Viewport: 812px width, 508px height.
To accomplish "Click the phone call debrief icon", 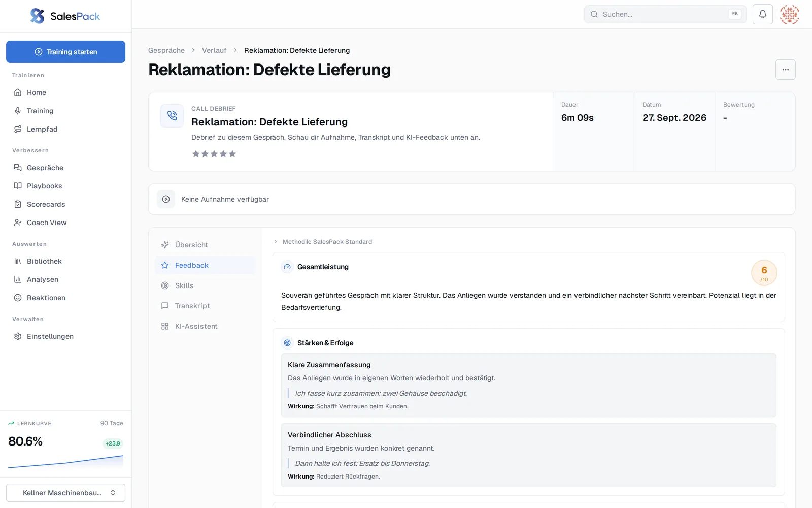I will click(172, 116).
